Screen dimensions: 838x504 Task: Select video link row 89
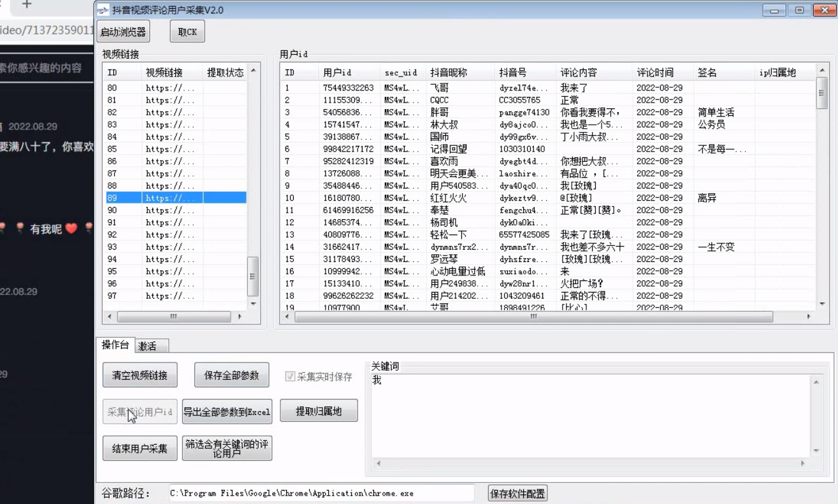[175, 198]
